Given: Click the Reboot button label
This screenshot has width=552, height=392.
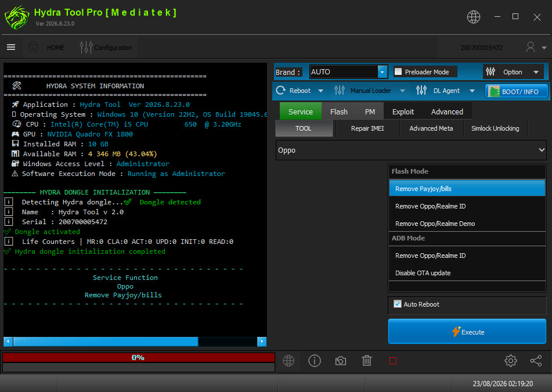Looking at the screenshot, I should 300,91.
